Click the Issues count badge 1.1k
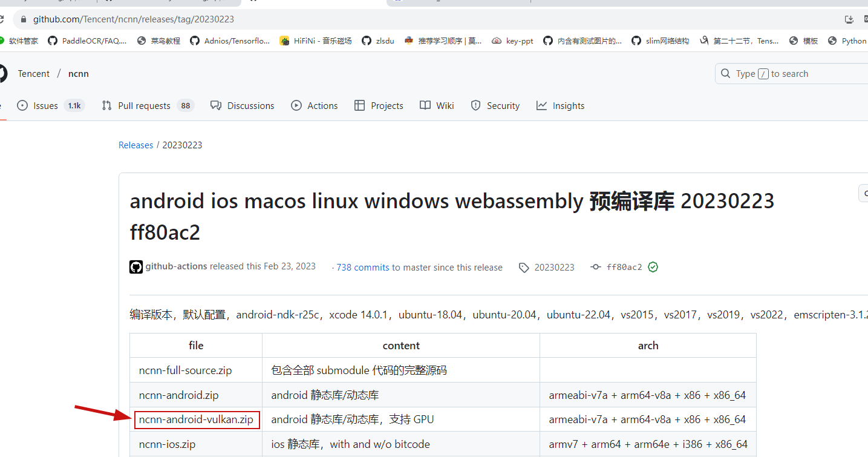868x457 pixels. coord(74,105)
